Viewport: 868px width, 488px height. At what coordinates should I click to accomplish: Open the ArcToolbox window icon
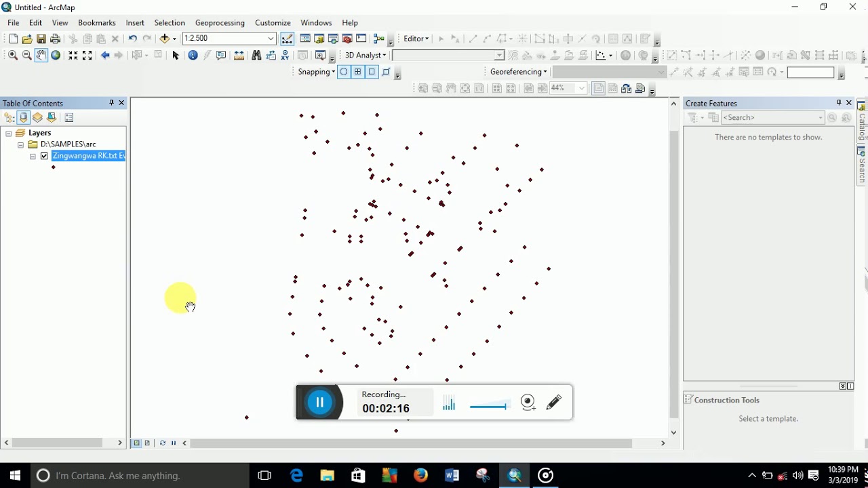(347, 39)
